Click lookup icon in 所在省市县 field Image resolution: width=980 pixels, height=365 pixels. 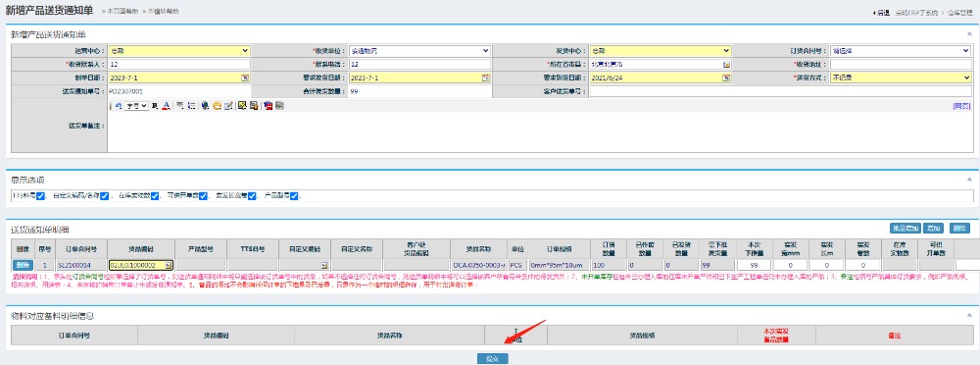click(726, 64)
